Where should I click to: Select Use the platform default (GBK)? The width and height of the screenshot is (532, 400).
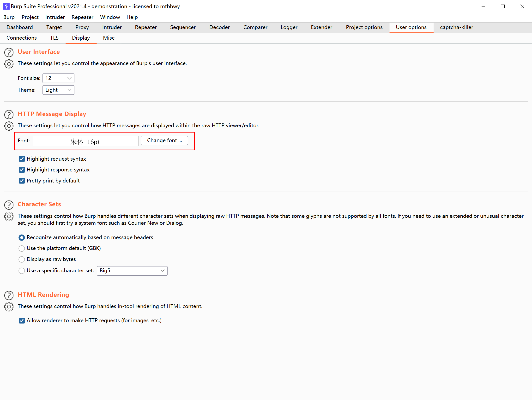(x=22, y=248)
